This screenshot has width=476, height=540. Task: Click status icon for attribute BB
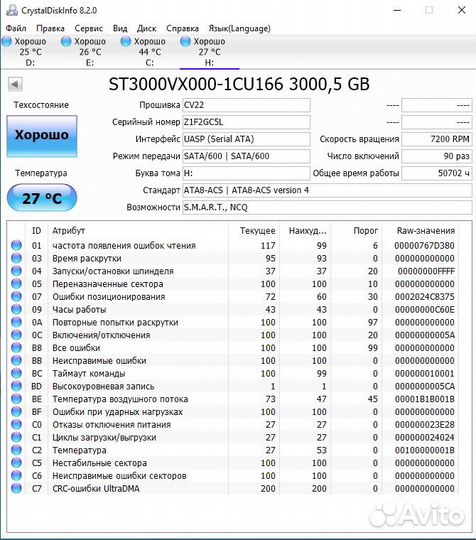click(x=16, y=360)
